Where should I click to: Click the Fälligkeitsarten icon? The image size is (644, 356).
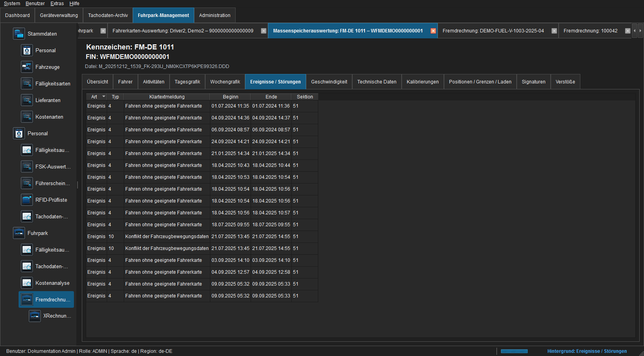click(27, 83)
